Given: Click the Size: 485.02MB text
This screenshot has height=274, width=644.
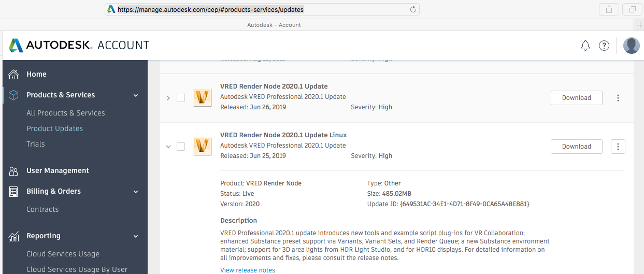Looking at the screenshot, I should 389,194.
